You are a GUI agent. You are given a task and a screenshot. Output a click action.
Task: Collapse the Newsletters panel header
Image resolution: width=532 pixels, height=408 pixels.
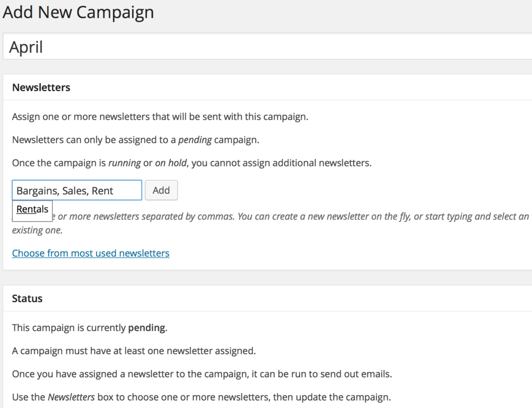[267, 87]
